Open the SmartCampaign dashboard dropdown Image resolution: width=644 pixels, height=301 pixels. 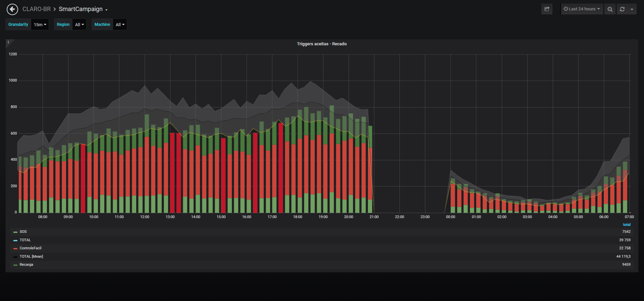pyautogui.click(x=83, y=9)
